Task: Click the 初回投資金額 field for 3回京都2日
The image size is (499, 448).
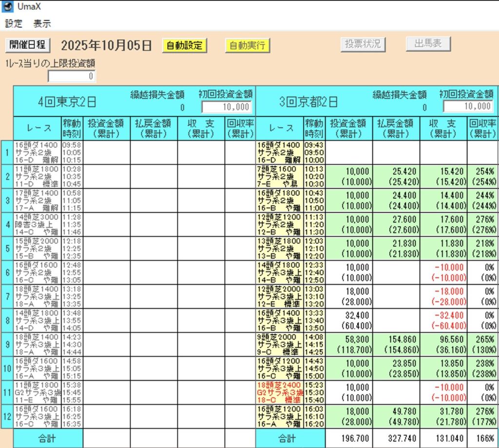Action: [468, 106]
